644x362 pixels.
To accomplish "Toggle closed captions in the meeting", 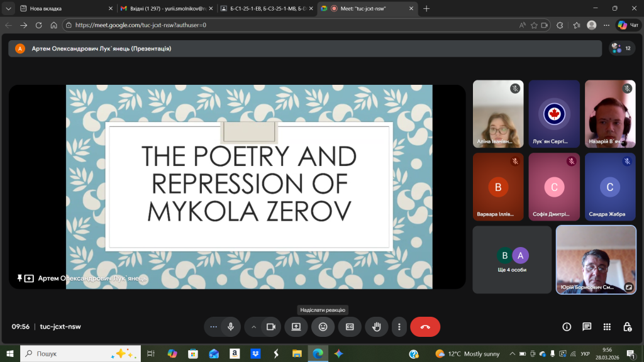I will click(x=350, y=327).
